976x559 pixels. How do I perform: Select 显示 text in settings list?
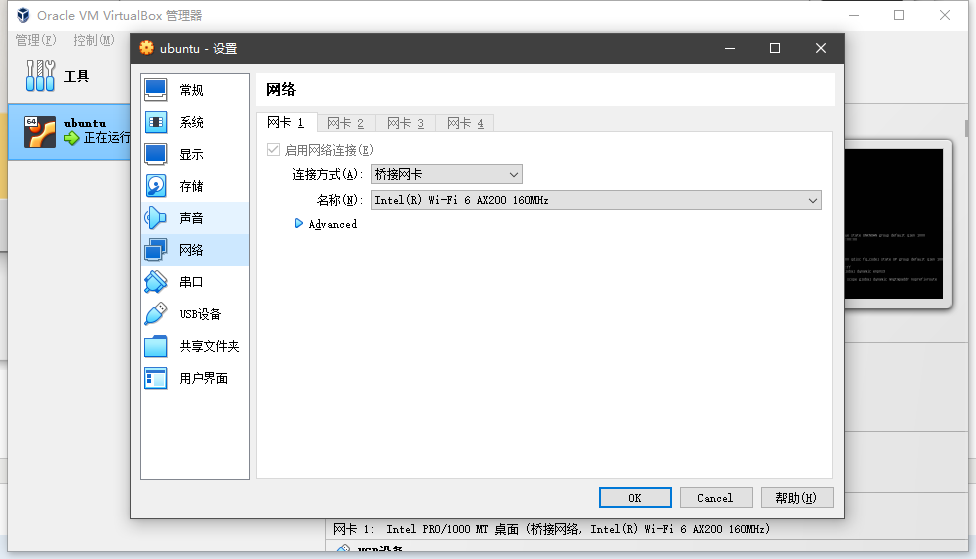(191, 154)
